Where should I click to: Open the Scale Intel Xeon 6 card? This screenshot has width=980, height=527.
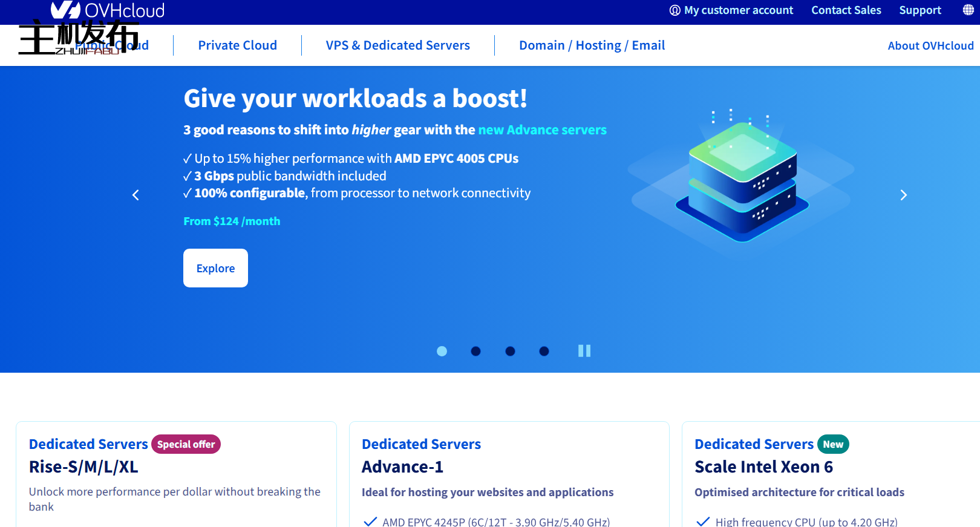click(x=763, y=467)
